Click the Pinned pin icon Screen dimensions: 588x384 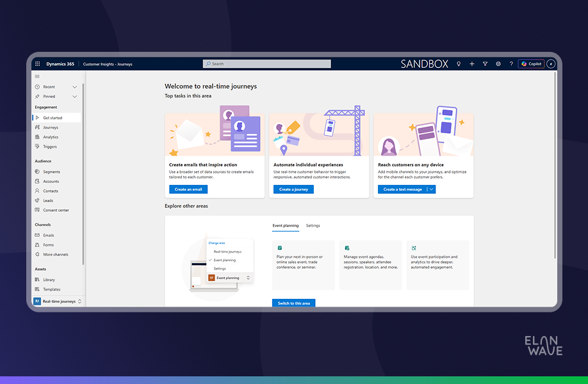point(37,97)
